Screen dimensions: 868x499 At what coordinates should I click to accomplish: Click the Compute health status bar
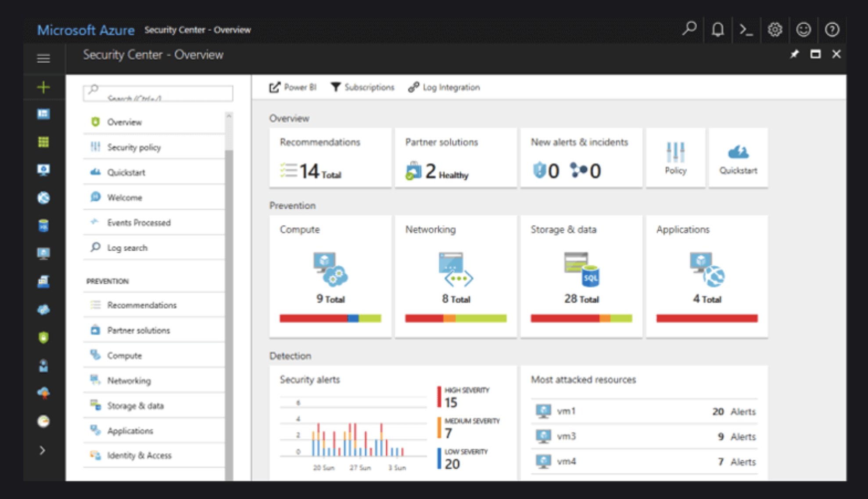(330, 318)
